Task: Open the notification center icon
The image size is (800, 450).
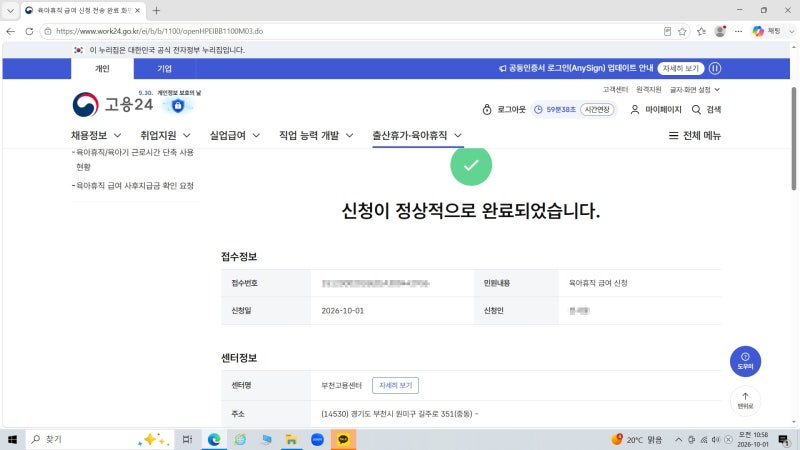Action: coord(783,439)
